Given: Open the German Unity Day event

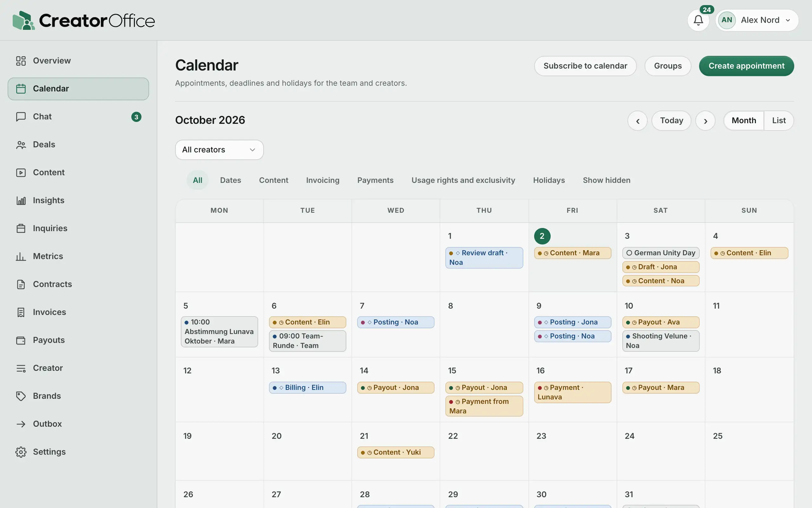Looking at the screenshot, I should (x=661, y=253).
